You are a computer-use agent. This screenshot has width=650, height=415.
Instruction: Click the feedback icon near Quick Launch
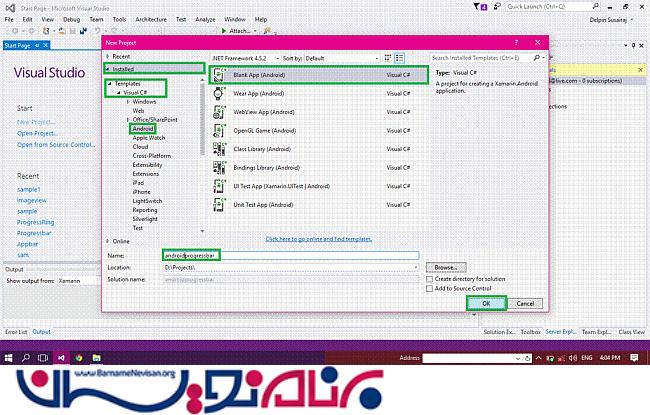497,7
